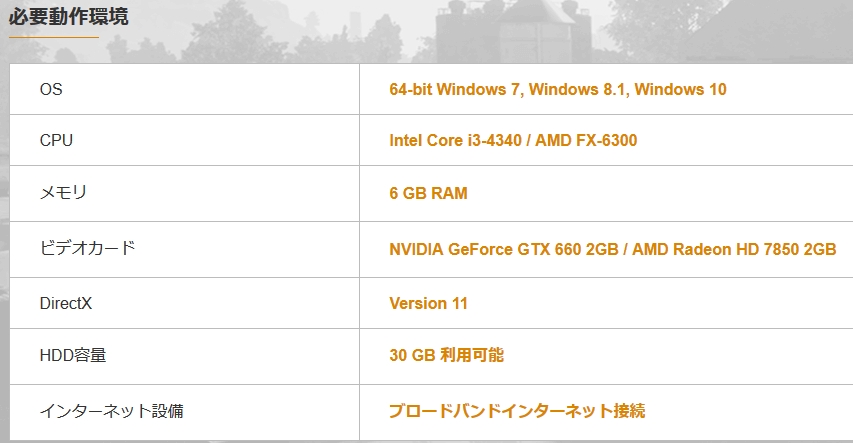Viewport: 853px width, 443px height.
Task: Click the 必要動作環境 heading
Action: coord(69,17)
